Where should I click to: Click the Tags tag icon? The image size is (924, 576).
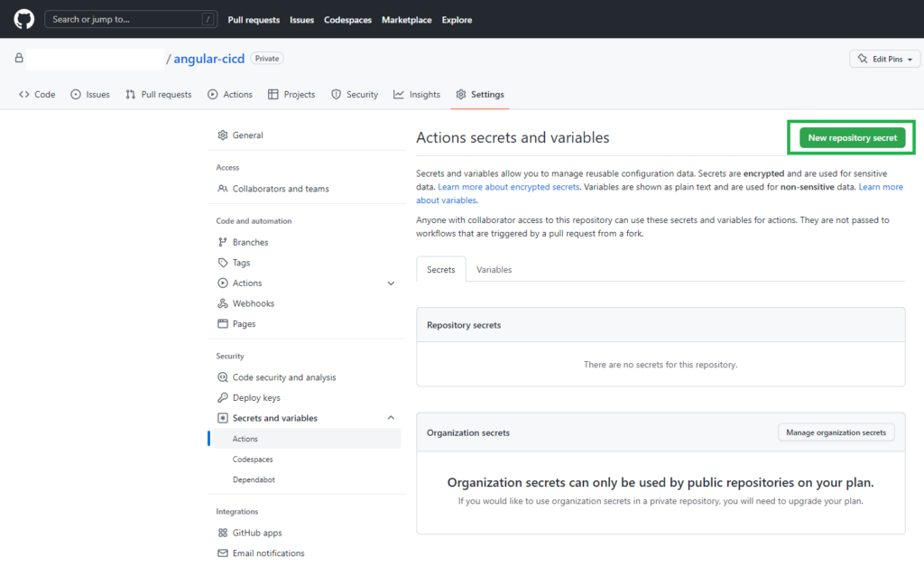(x=223, y=263)
